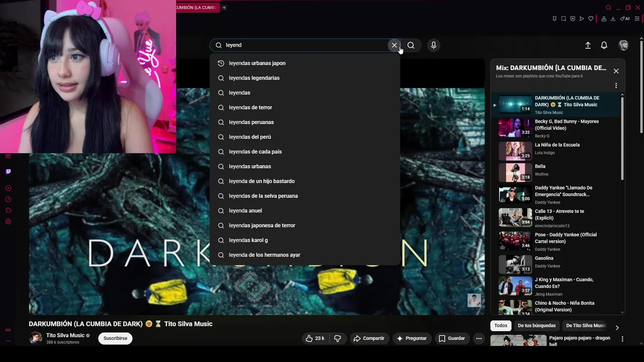
Task: Select suggestion 'leyendas urbanas japon'
Action: click(305, 63)
